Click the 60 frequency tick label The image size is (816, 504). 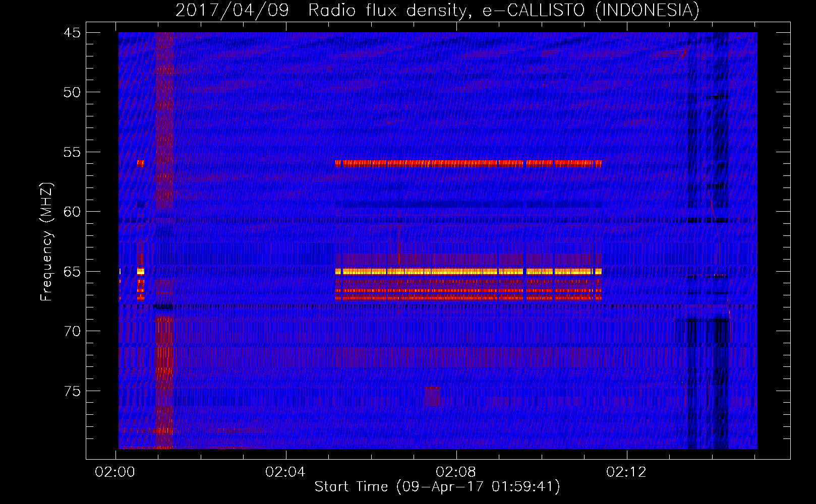tap(72, 212)
